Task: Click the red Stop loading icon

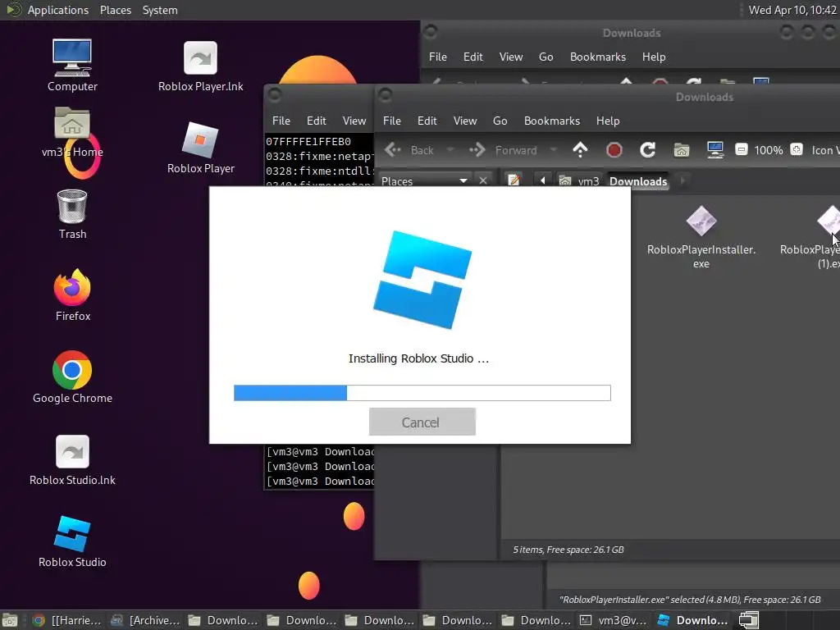Action: pos(614,150)
